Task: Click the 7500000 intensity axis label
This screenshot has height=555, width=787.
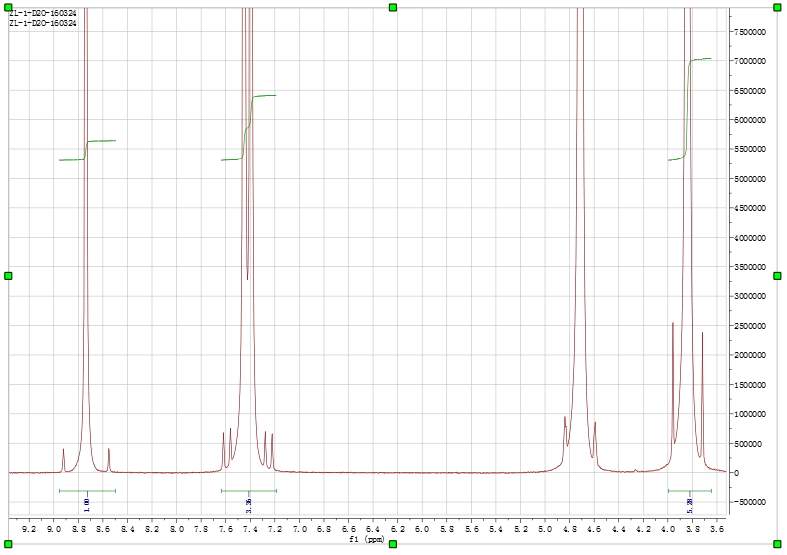Action: click(750, 32)
